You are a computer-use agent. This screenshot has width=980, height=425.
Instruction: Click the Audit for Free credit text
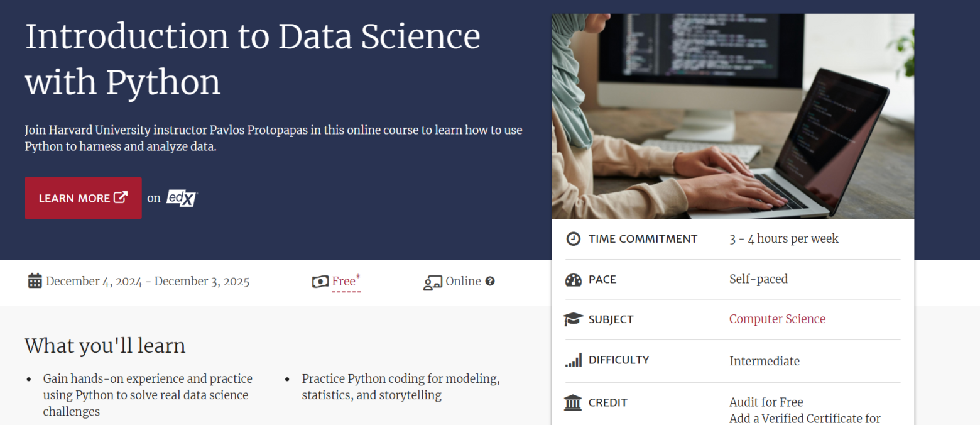pyautogui.click(x=766, y=402)
